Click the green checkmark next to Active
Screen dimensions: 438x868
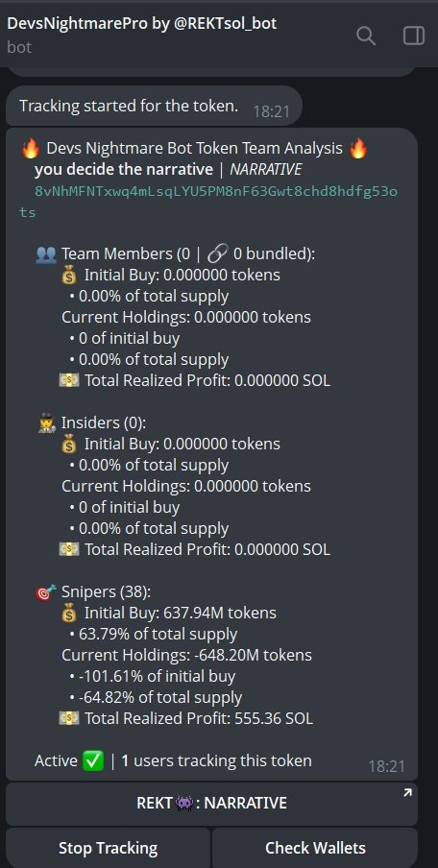(92, 760)
